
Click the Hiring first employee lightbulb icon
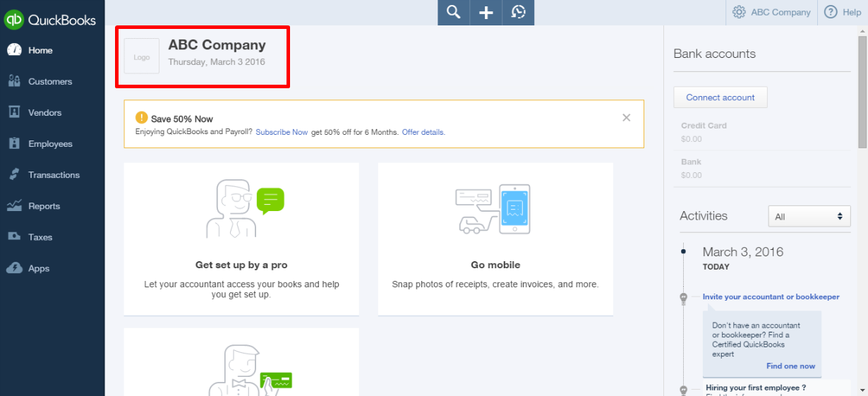[x=683, y=390]
